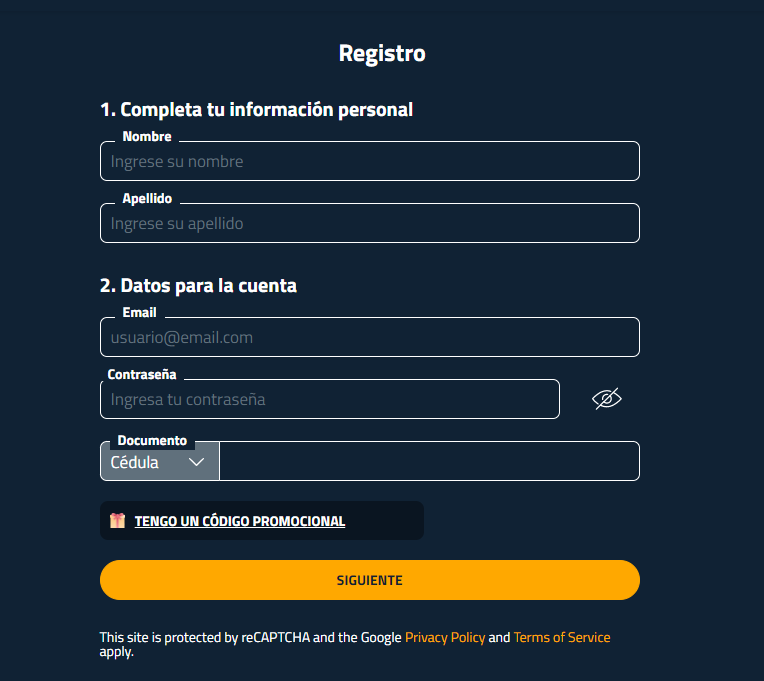Open the Google Privacy Policy link
Screen dimensions: 764x681
[x=445, y=637]
